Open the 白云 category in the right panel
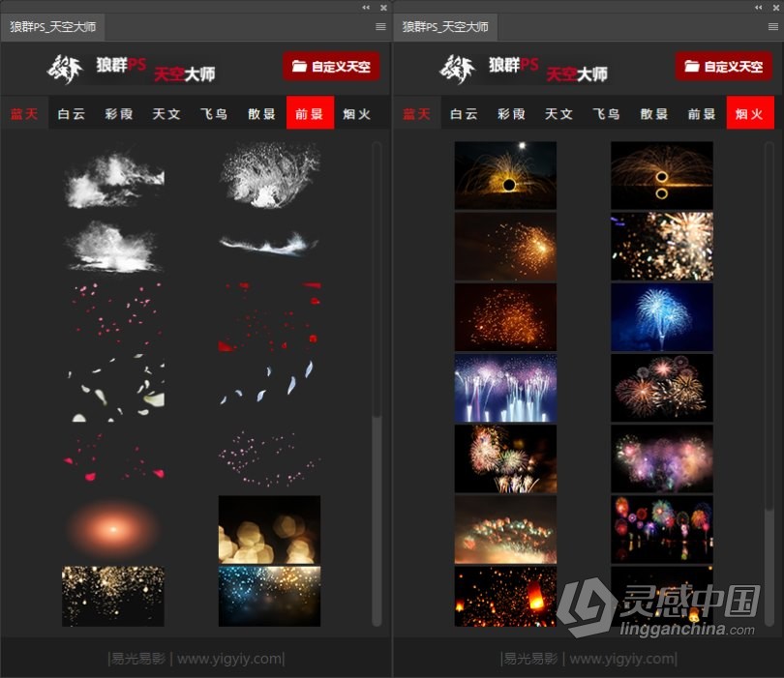The width and height of the screenshot is (784, 678). coord(464,113)
